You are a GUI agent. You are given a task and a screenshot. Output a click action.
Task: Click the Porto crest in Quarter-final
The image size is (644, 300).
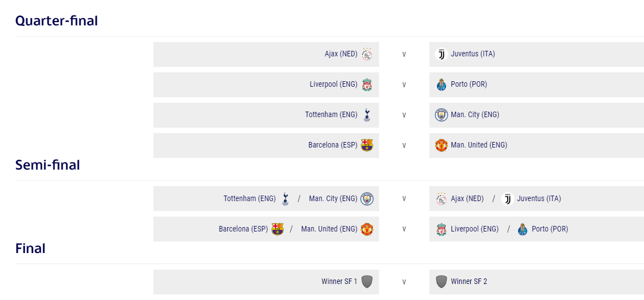pos(441,85)
